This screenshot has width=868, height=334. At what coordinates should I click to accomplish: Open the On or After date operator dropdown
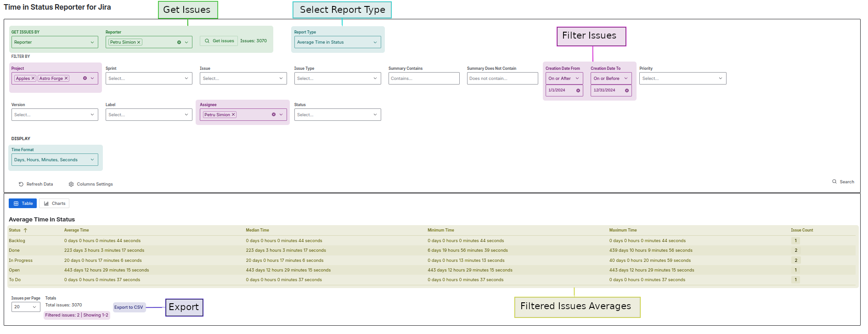coord(564,79)
